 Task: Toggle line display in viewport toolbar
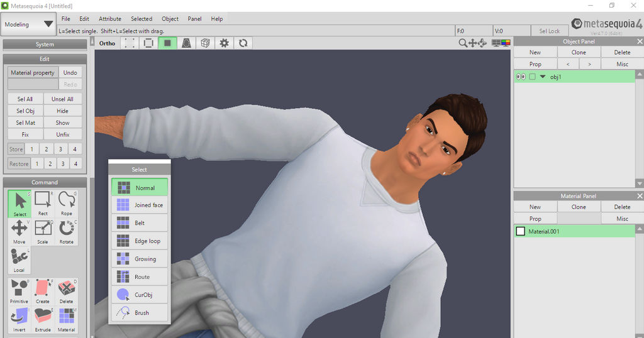148,43
